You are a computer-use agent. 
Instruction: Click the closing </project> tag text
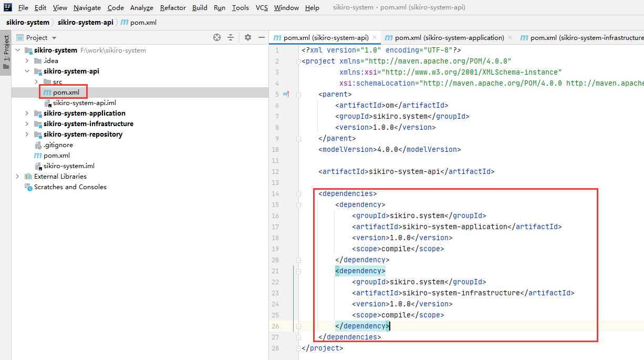[322, 348]
